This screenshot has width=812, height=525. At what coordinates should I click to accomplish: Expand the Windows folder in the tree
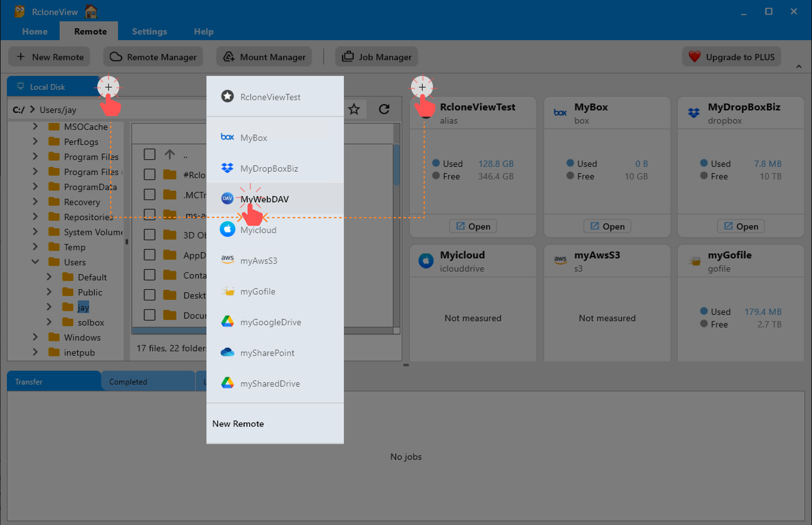35,337
